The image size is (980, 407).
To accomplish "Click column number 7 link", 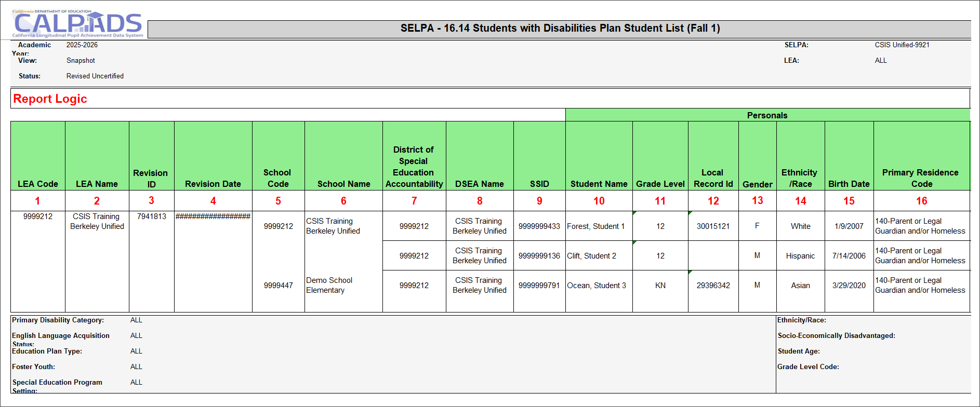I will tap(414, 201).
